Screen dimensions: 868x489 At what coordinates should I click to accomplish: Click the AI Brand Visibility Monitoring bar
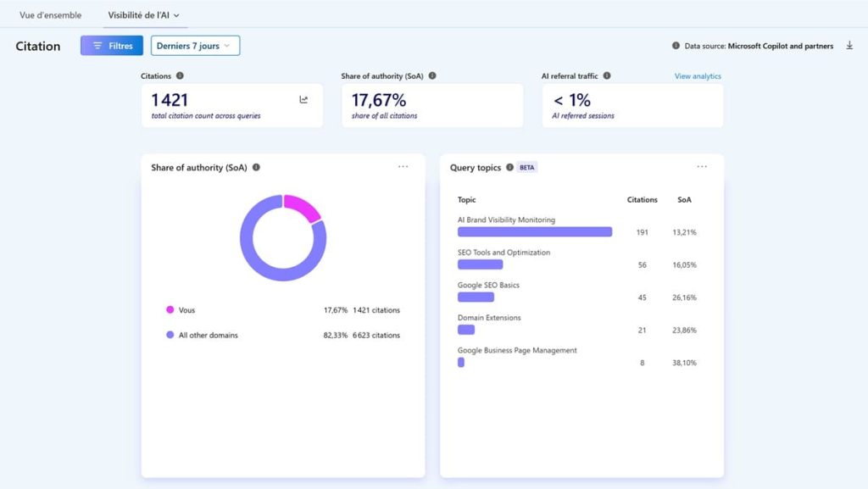point(535,231)
